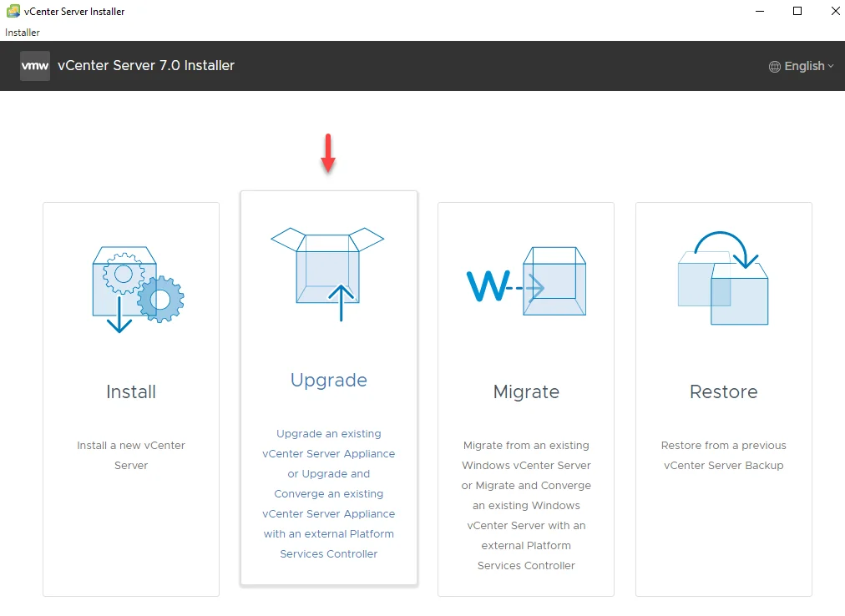The image size is (845, 616).
Task: Click the vCenter Server Installer title bar icon
Action: pyautogui.click(x=13, y=11)
